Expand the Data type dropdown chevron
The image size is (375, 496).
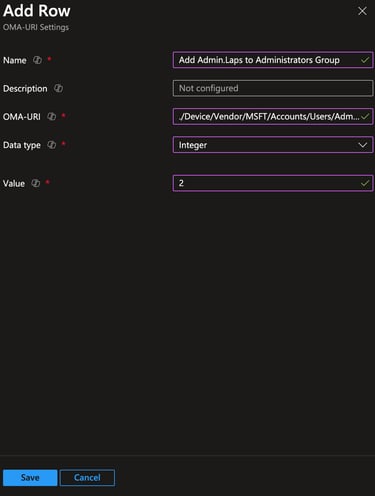pyautogui.click(x=363, y=145)
